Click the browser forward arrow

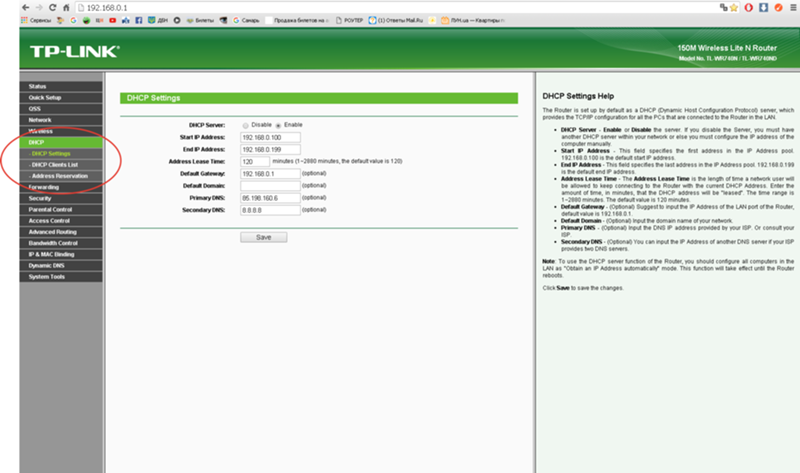click(x=39, y=8)
